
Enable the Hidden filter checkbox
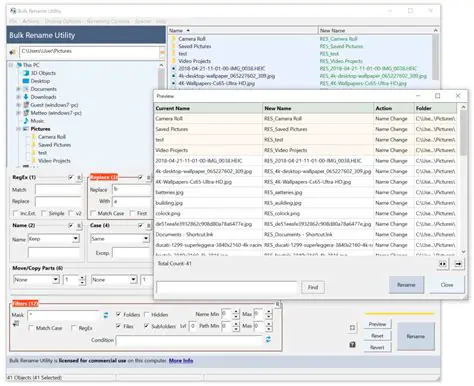(x=147, y=314)
